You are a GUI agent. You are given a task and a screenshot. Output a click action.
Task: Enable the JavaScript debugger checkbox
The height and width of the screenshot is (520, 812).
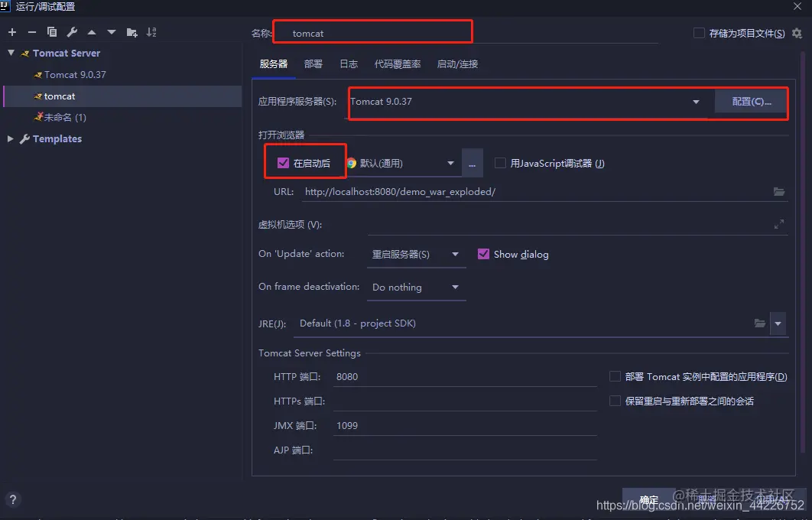coord(501,162)
